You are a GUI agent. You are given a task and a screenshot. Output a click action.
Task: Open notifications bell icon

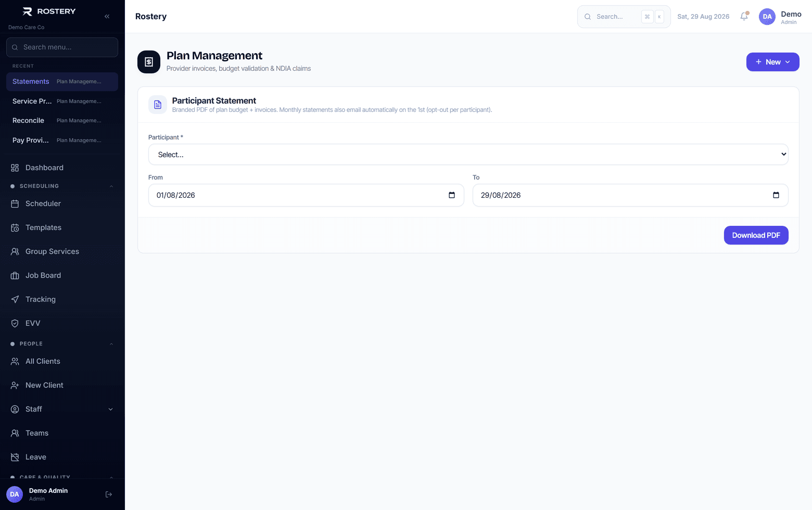coord(744,17)
